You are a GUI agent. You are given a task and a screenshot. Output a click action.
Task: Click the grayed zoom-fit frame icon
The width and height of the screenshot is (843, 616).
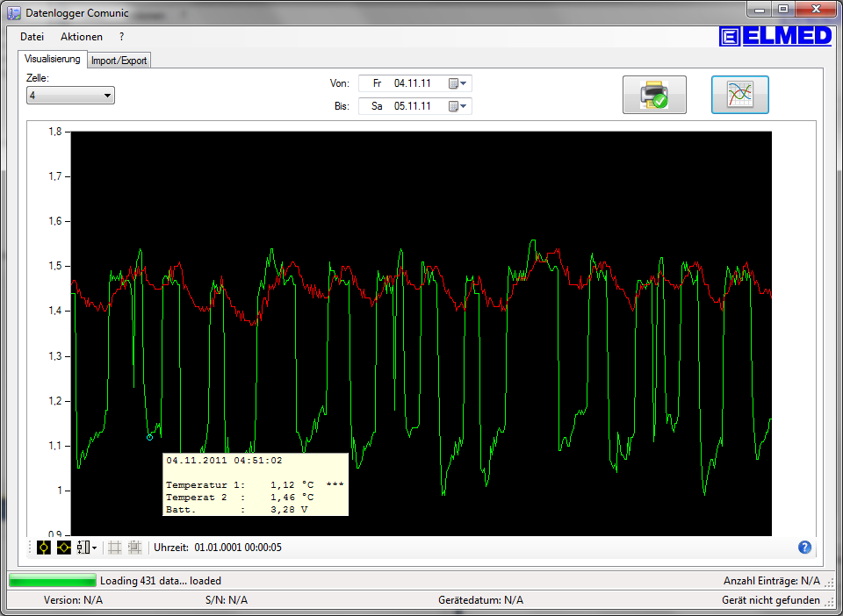pyautogui.click(x=134, y=548)
